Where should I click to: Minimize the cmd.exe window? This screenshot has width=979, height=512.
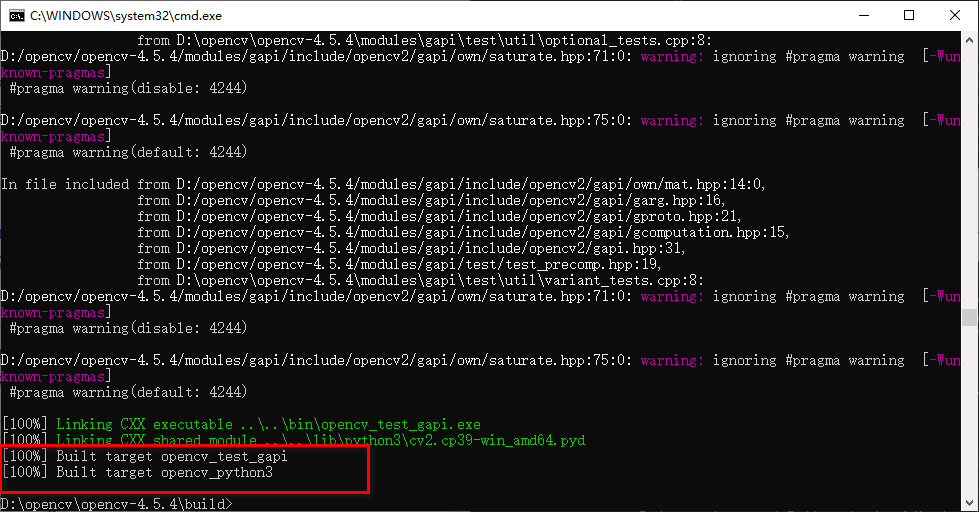click(864, 16)
